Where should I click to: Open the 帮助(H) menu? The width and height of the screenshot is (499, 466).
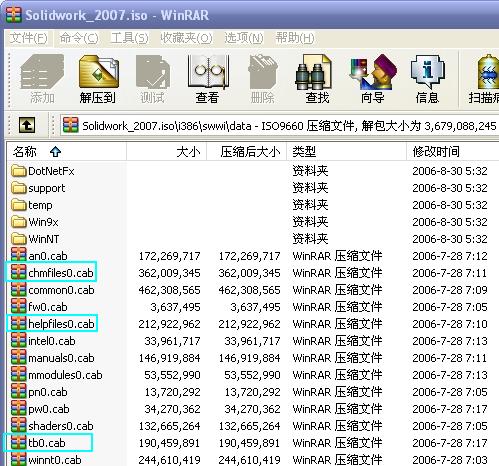click(x=295, y=38)
